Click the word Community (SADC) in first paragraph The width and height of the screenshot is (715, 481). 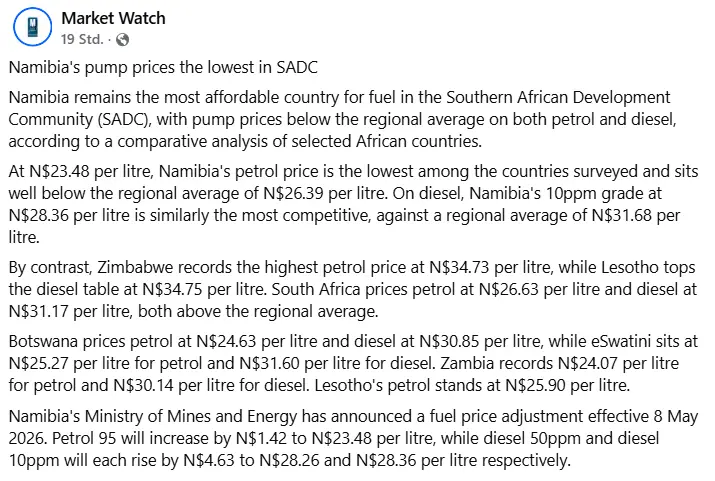pos(80,119)
